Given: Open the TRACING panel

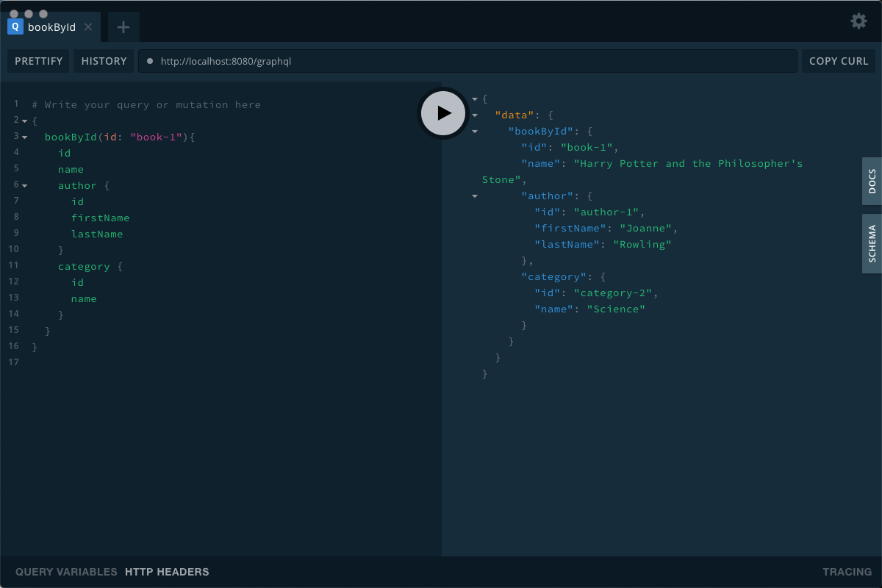Looking at the screenshot, I should pos(847,572).
